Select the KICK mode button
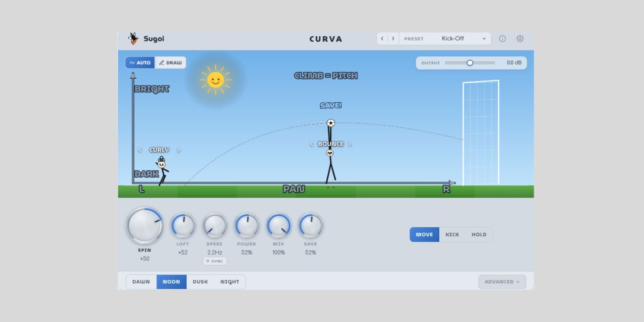Image resolution: width=644 pixels, height=322 pixels. click(452, 235)
